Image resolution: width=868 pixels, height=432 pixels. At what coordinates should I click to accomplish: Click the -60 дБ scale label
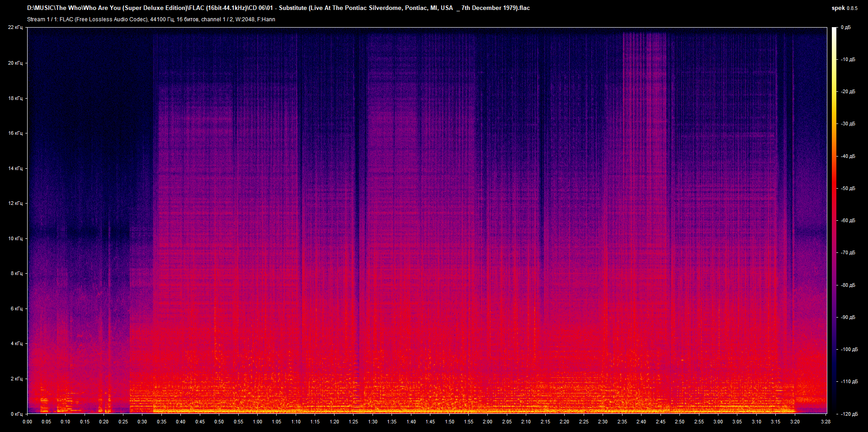coord(848,221)
